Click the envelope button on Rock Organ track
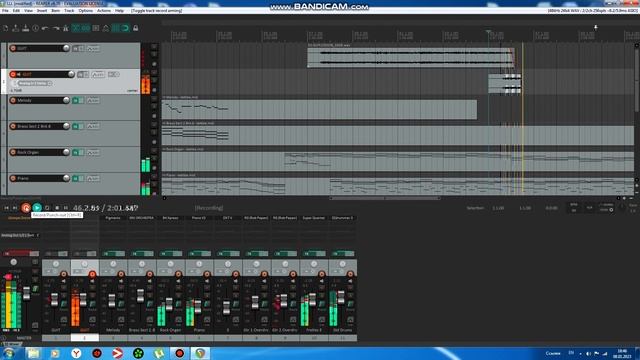Screen dimensions: 640x360 [93, 153]
